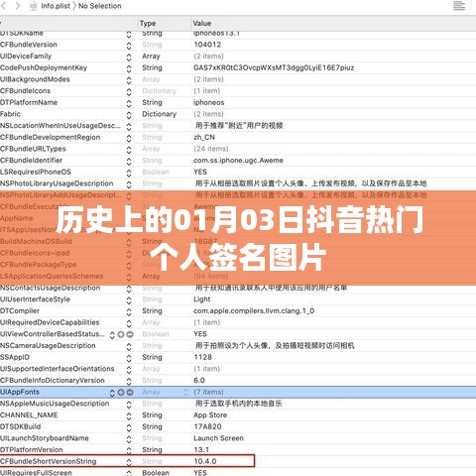Select YES value of LSRequiresIPhoneOS
The width and height of the screenshot is (476, 476).
(200, 172)
